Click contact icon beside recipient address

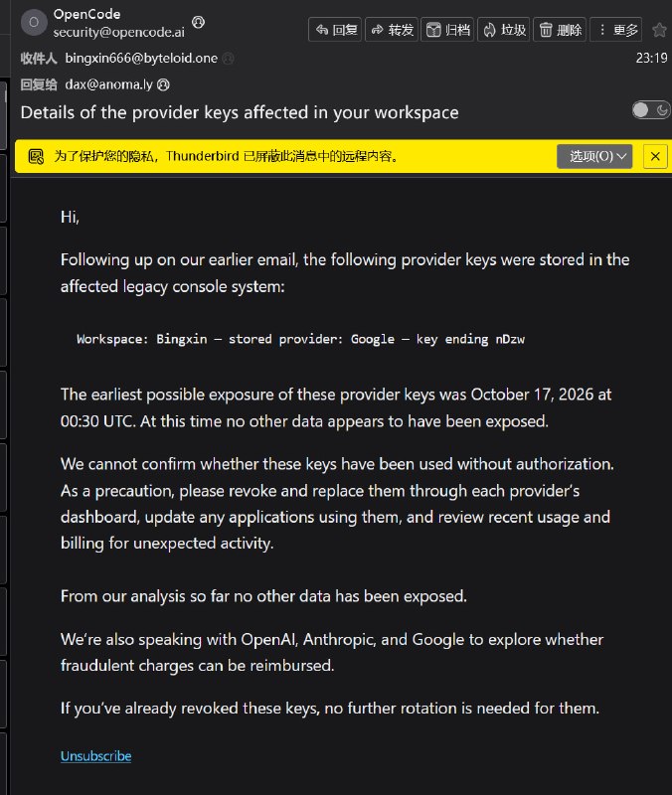(x=229, y=59)
